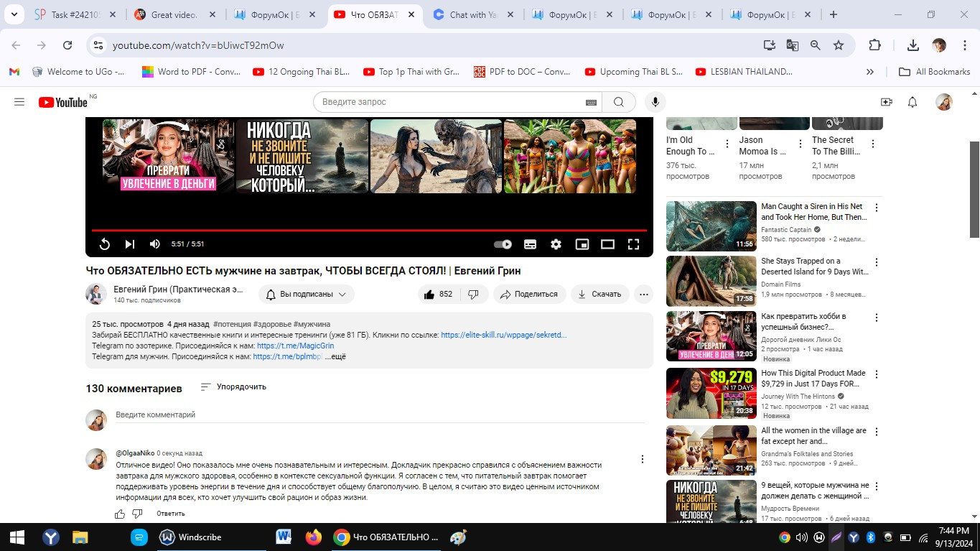Open Chrome's zoom magnifier icon

(816, 45)
